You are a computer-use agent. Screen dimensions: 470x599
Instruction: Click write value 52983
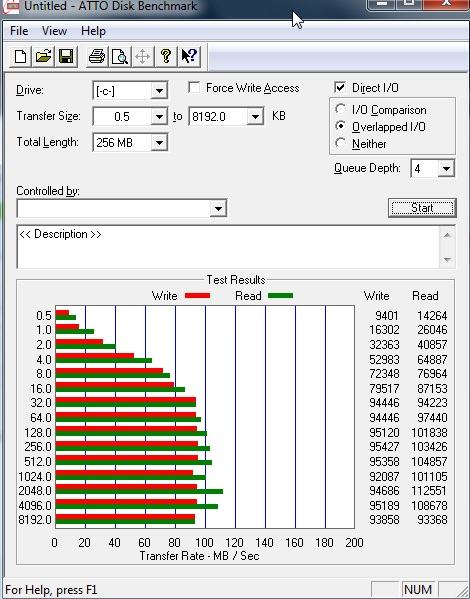pos(384,359)
